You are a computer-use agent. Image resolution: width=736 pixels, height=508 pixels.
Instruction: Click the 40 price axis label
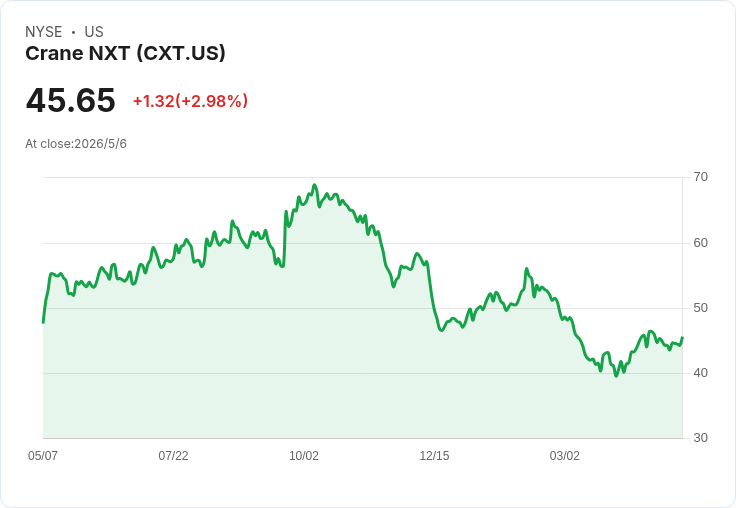coord(700,373)
